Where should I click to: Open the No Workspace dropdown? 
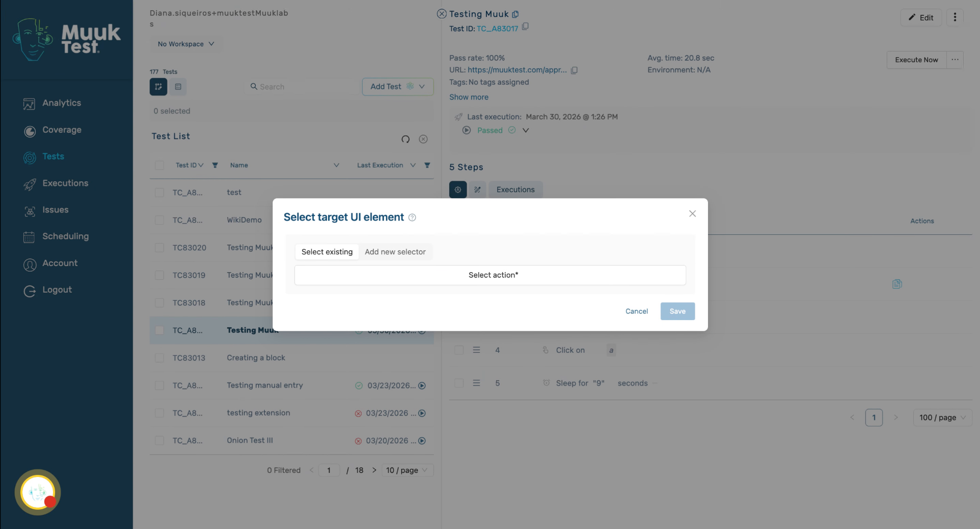(186, 44)
